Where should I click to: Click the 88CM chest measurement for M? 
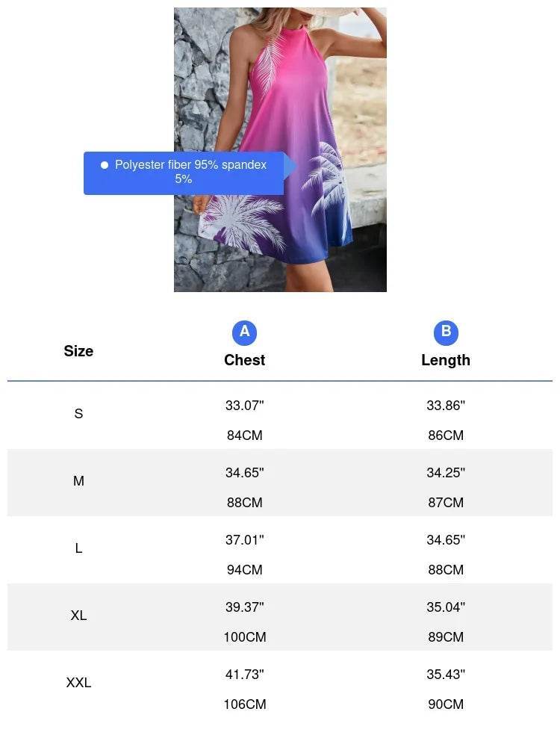(244, 503)
